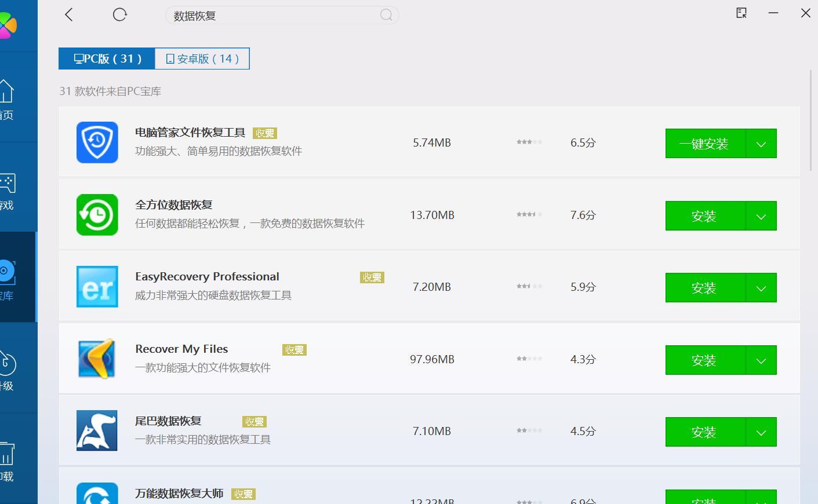Viewport: 818px width, 504px height.
Task: Click the 6.5分 score text
Action: [x=583, y=143]
